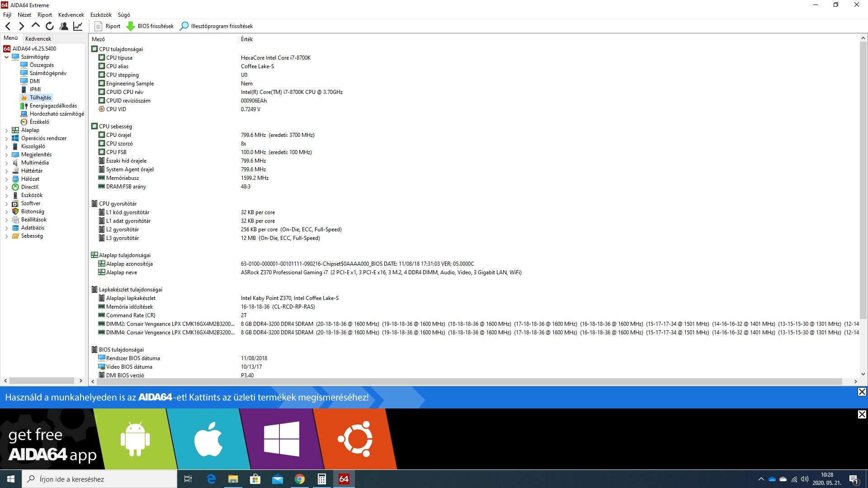Screen dimensions: 868x488
Task: Open the Kedvencek menu in the menu bar
Action: tap(71, 15)
